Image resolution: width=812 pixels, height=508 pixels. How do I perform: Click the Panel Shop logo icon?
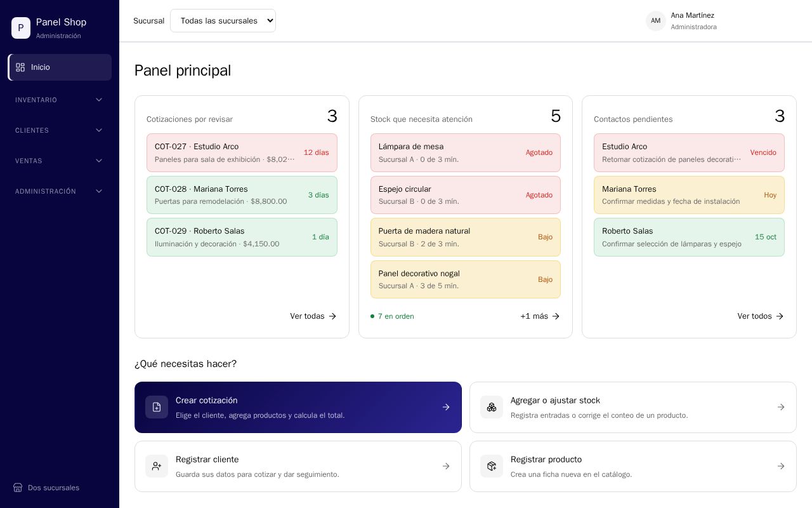pos(21,28)
